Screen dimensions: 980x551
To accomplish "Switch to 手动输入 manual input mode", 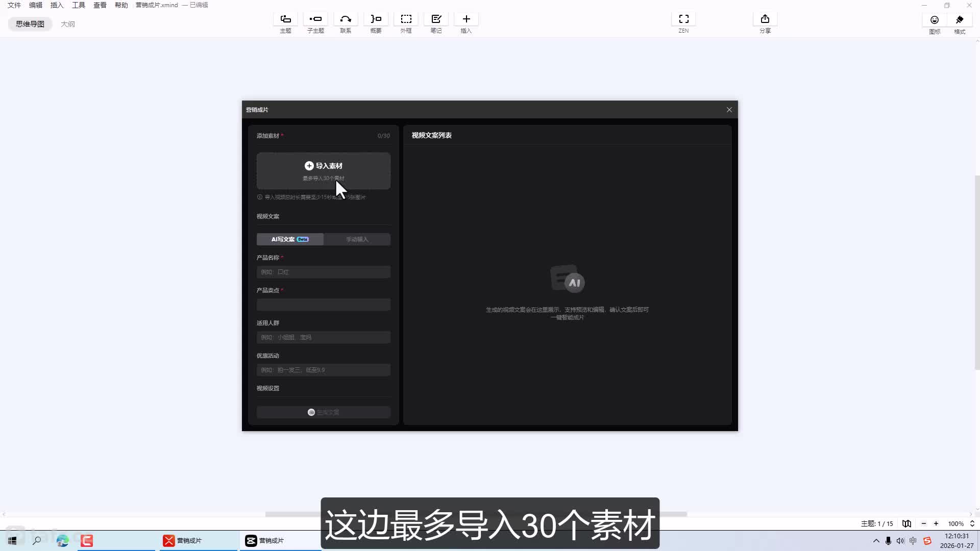I will tap(357, 239).
